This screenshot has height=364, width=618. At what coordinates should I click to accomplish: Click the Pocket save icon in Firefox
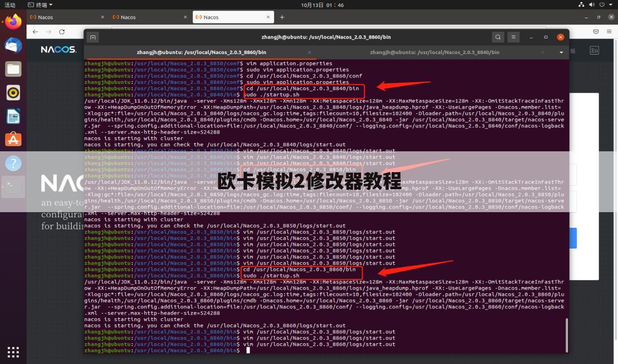point(596,32)
